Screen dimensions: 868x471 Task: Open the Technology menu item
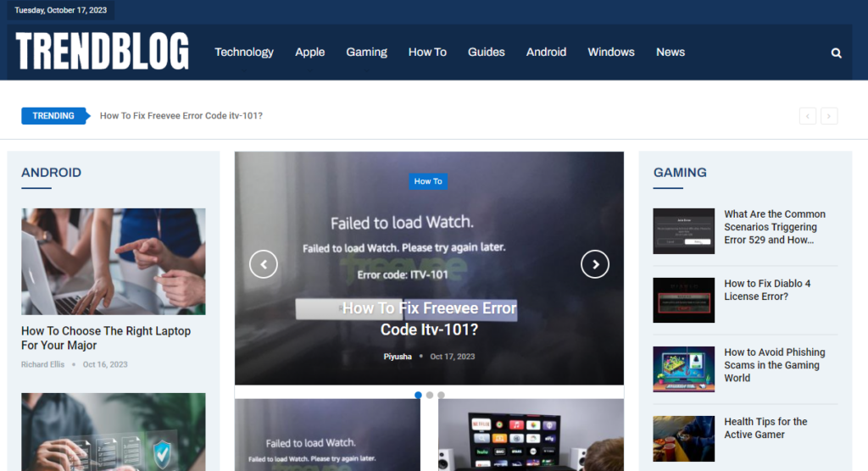244,52
